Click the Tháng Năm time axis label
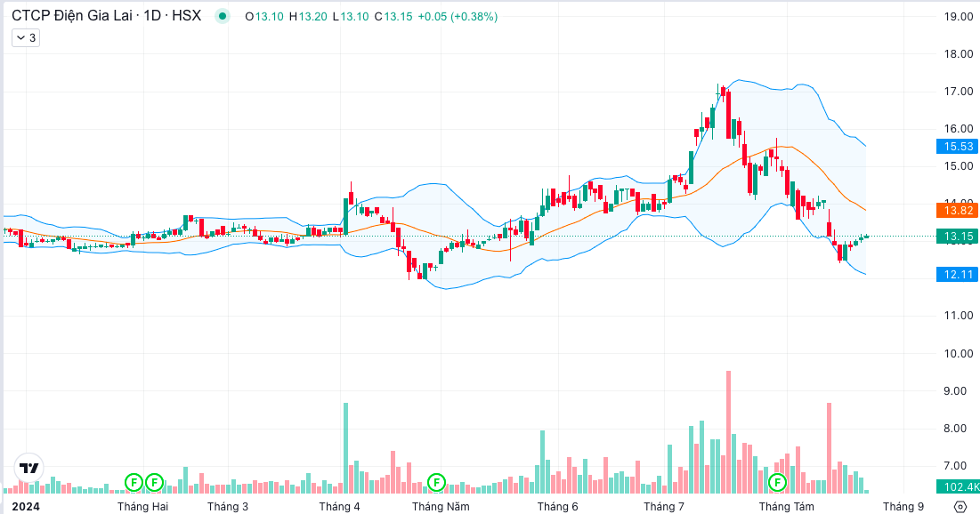Screen dimensions: 980x514 [x=441, y=507]
